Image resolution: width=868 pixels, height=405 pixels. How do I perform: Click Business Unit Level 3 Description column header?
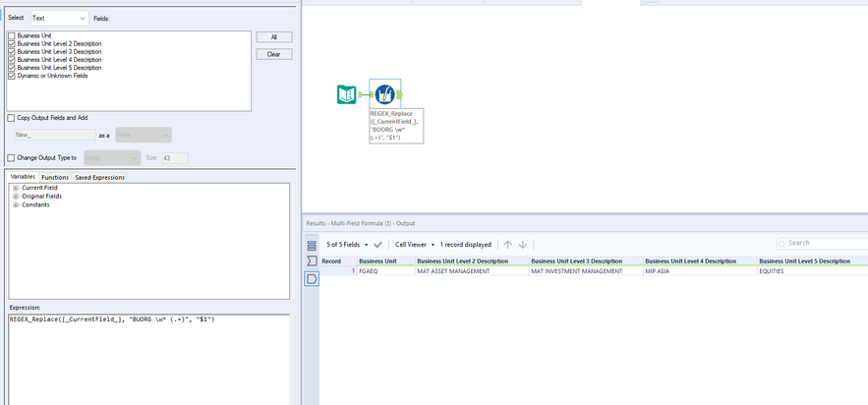(586, 261)
